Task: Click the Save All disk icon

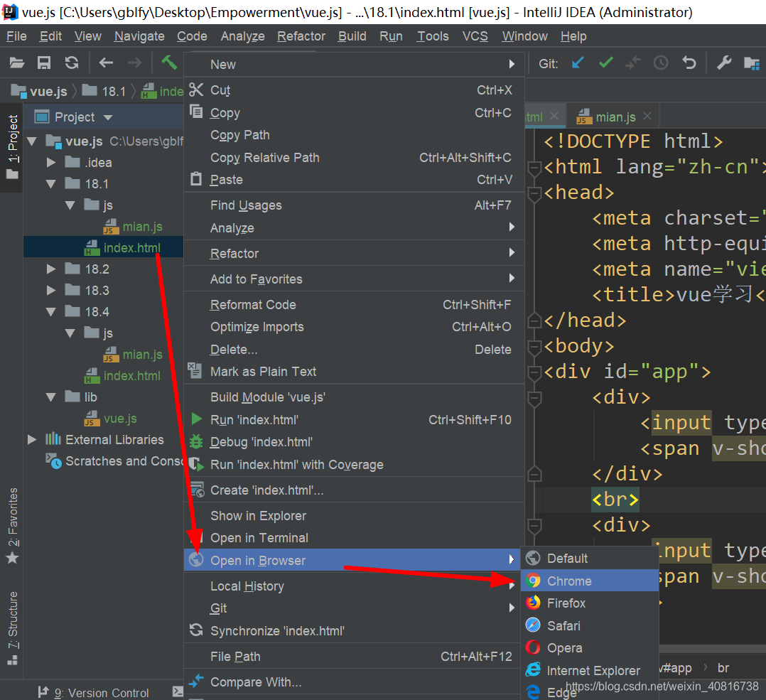Action: [x=44, y=63]
